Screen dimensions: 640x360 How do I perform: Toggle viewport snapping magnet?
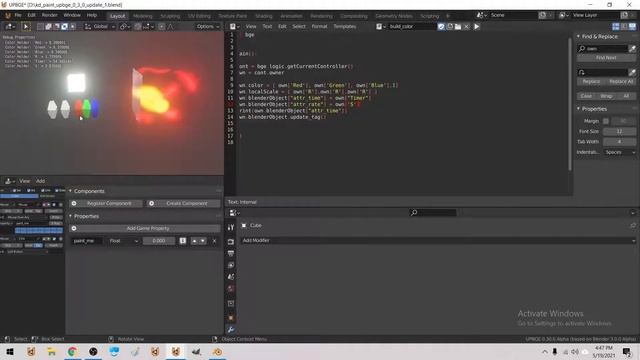[138, 27]
